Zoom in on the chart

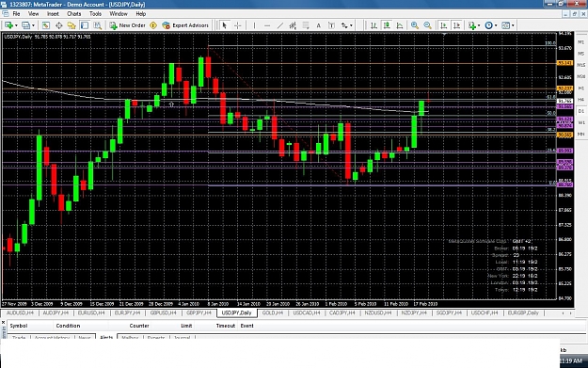click(x=414, y=25)
